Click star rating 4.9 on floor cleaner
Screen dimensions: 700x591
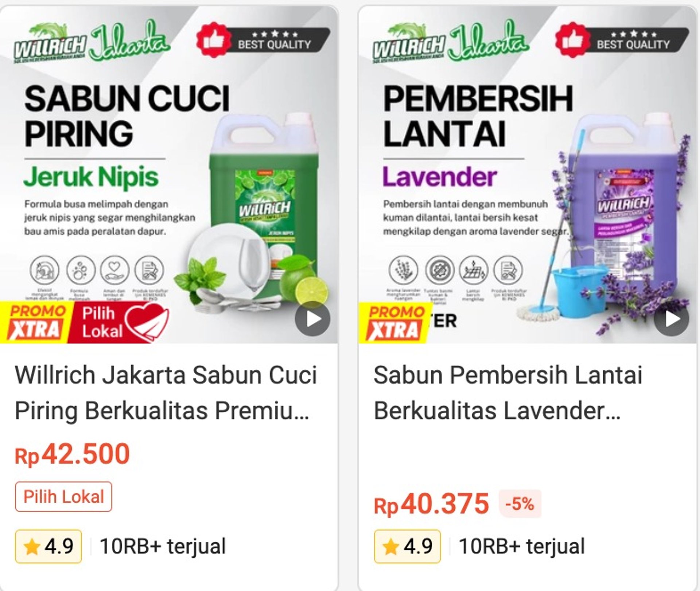(x=407, y=547)
